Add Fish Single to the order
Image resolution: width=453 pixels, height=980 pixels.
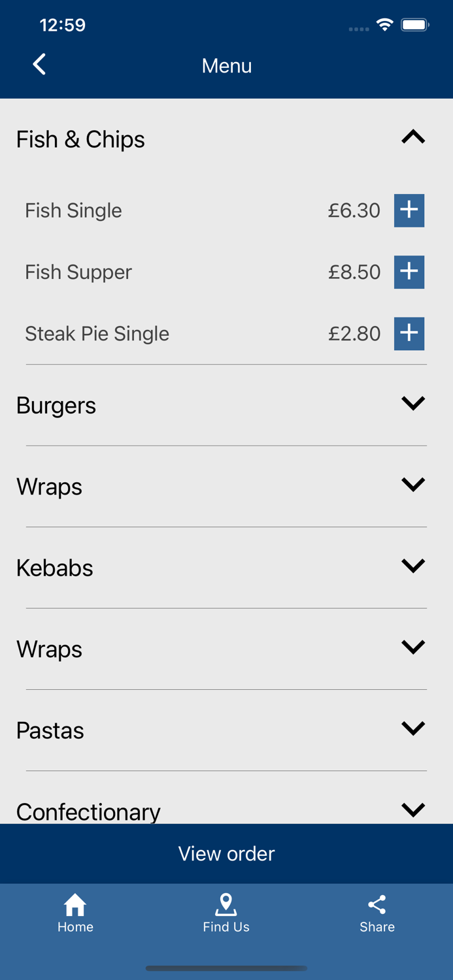point(409,210)
